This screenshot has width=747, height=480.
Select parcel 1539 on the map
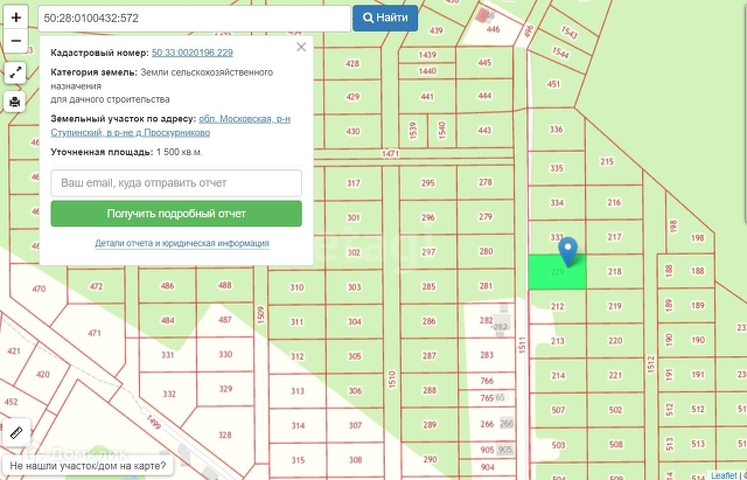tap(413, 130)
